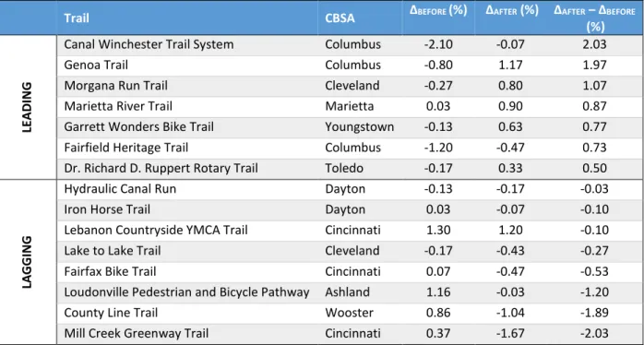Click the Δafter (%) column header
This screenshot has height=345, width=644.
tap(512, 11)
